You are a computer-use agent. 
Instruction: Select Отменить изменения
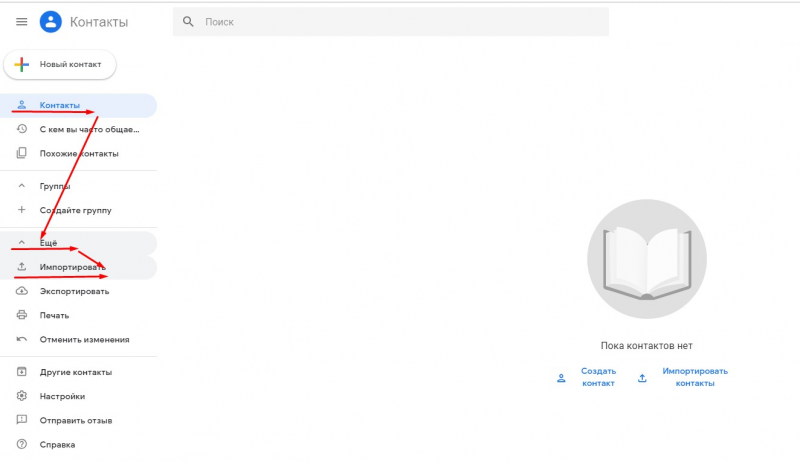tap(79, 339)
